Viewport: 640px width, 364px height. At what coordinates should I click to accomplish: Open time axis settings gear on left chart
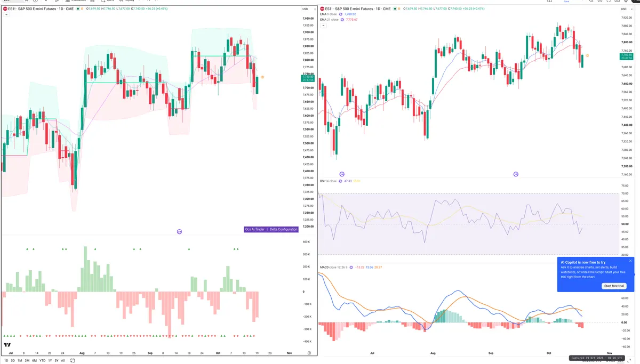(x=309, y=353)
